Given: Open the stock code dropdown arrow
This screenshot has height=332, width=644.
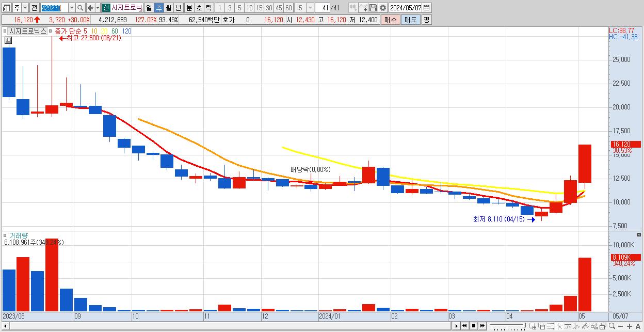Looking at the screenshot, I should [x=72, y=8].
